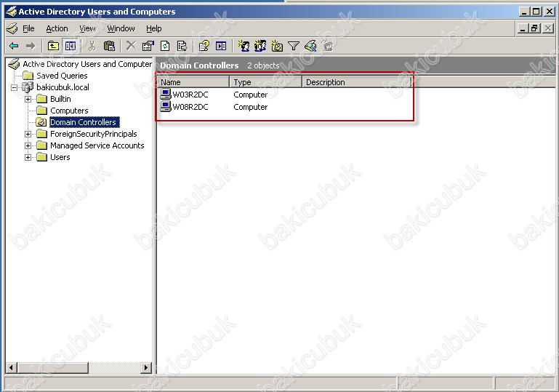This screenshot has height=392, width=559.
Task: Select Managed Service Accounts folder
Action: [97, 145]
